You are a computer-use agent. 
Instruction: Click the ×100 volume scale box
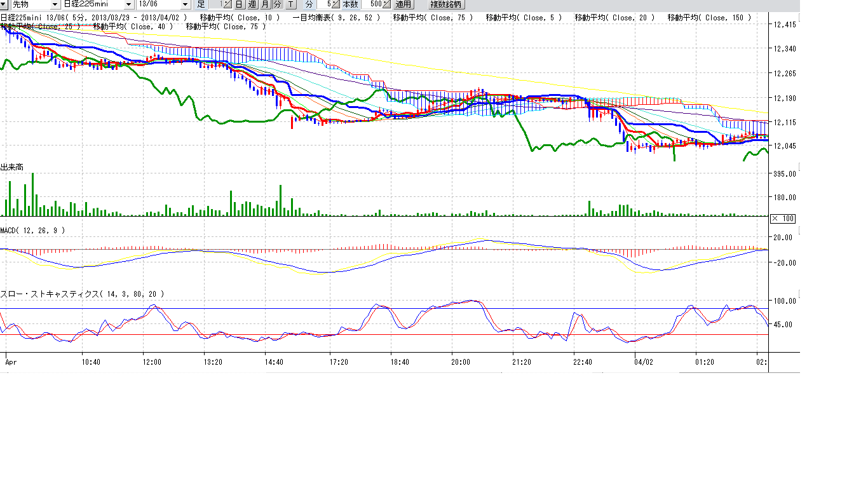coord(782,219)
